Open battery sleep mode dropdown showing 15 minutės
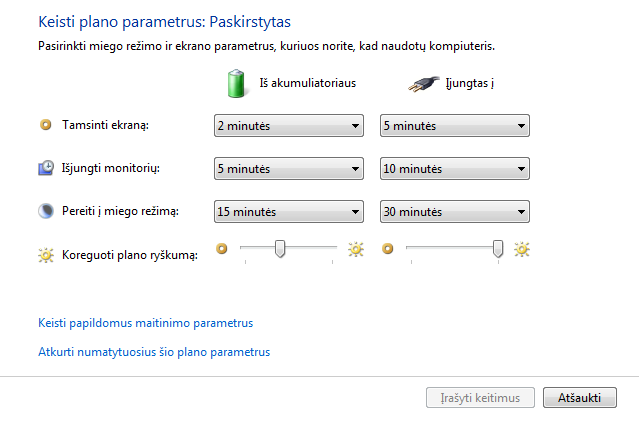Viewport: 639px width, 434px height. coord(289,211)
